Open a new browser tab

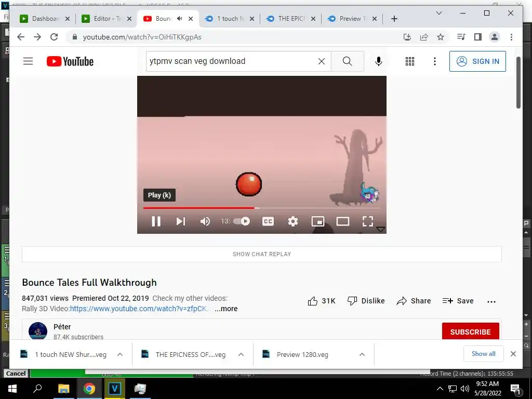(394, 19)
